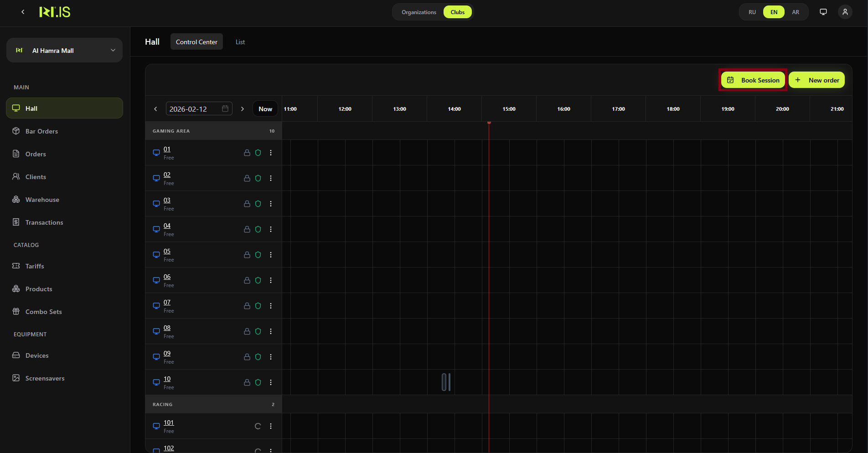Open calendar picker in date field
The width and height of the screenshot is (868, 453).
pyautogui.click(x=225, y=108)
